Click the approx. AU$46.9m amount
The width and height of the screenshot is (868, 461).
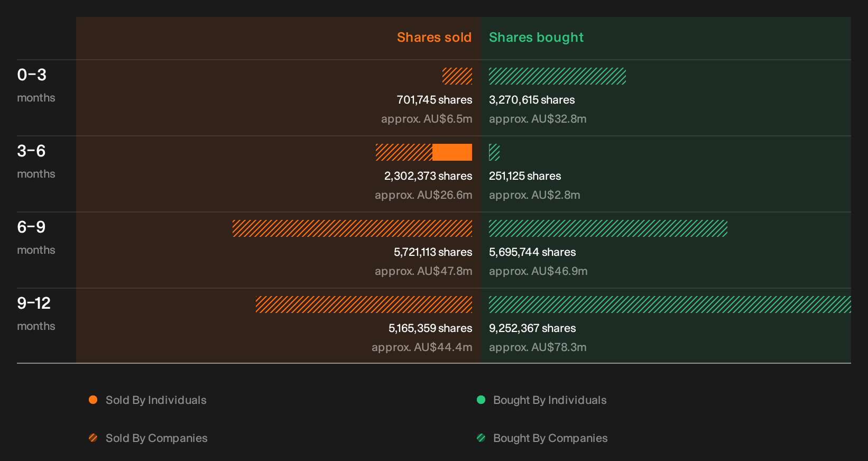(538, 271)
